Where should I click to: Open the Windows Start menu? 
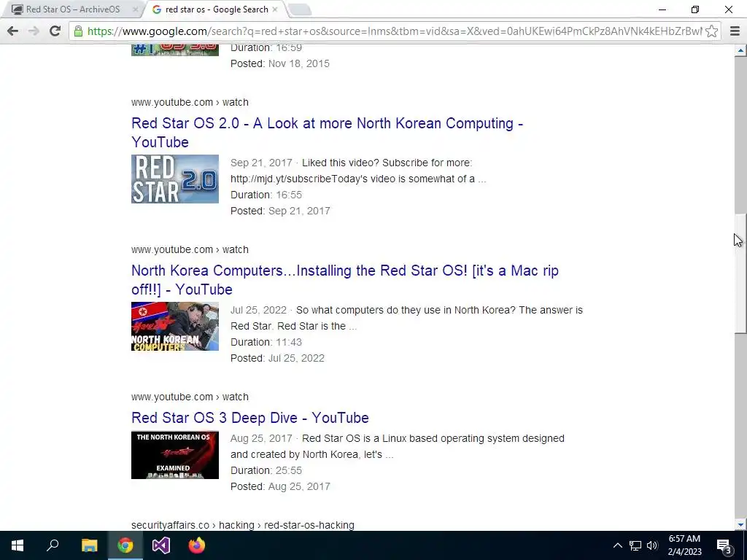(18, 545)
